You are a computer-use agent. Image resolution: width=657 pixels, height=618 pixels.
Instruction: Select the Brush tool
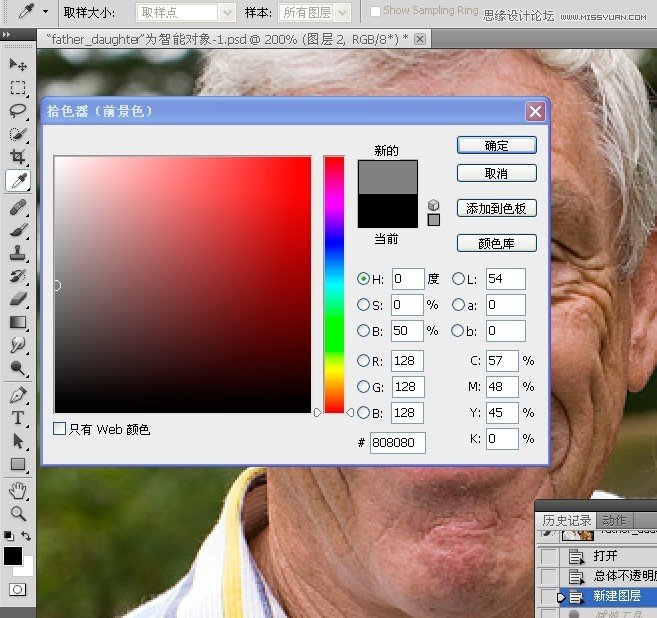pyautogui.click(x=18, y=230)
